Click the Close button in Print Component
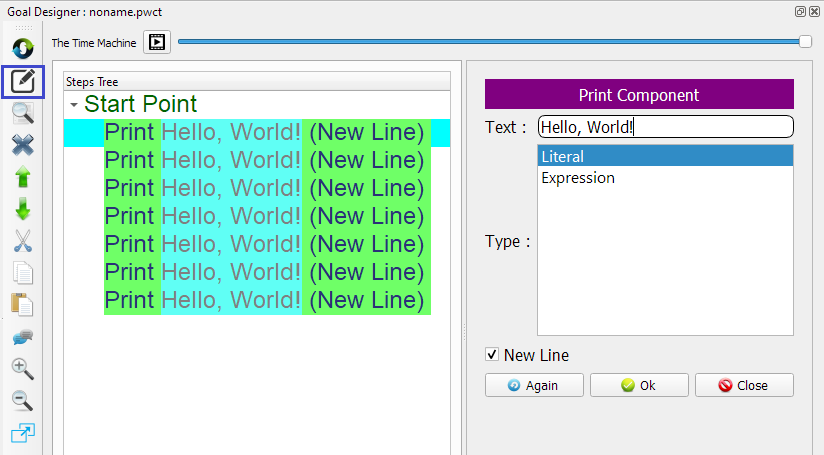Viewport: 824px width, 455px height. (x=744, y=386)
